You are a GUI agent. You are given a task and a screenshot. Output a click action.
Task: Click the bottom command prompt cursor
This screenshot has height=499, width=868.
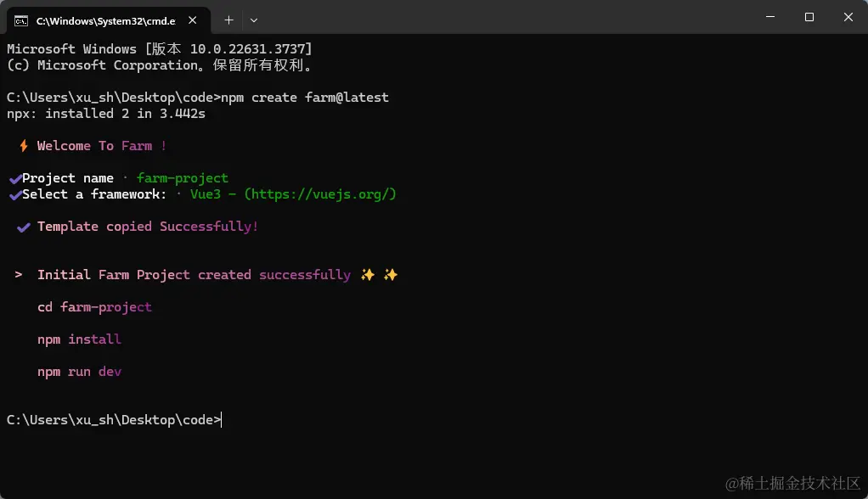[222, 420]
